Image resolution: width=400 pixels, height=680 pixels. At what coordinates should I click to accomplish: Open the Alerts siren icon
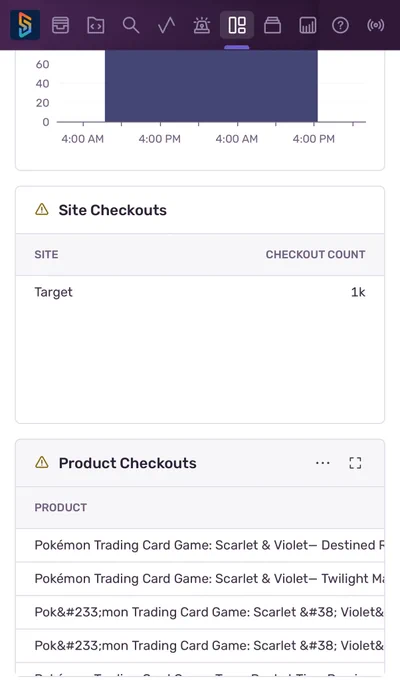[202, 25]
